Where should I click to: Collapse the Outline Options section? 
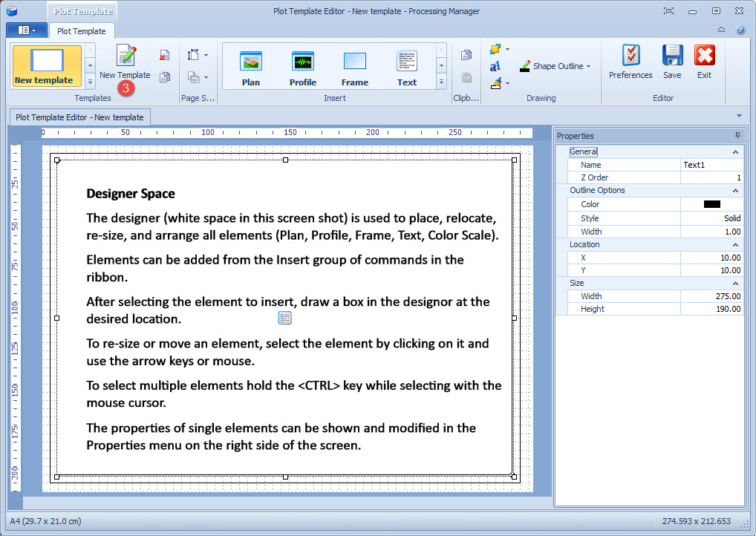[x=735, y=190]
